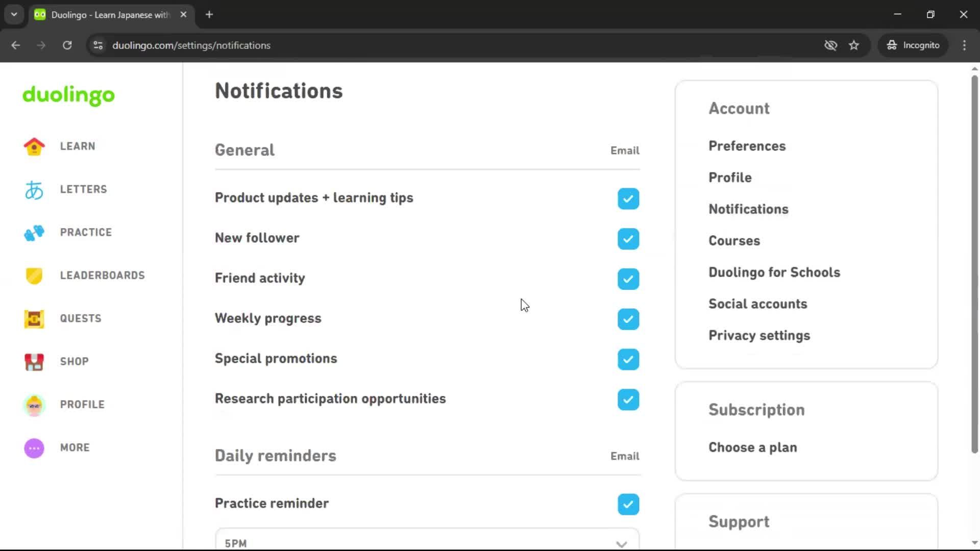Open your PROFILE avatar icon

pyautogui.click(x=34, y=405)
